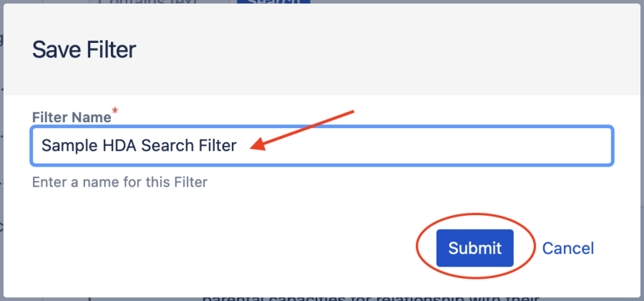This screenshot has height=301, width=644.
Task: Click the red required asterisk
Action: [114, 112]
